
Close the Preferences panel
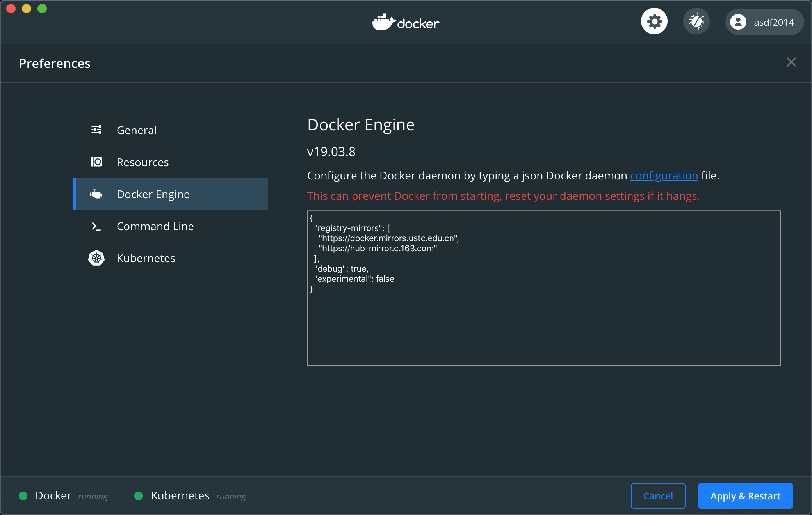791,62
